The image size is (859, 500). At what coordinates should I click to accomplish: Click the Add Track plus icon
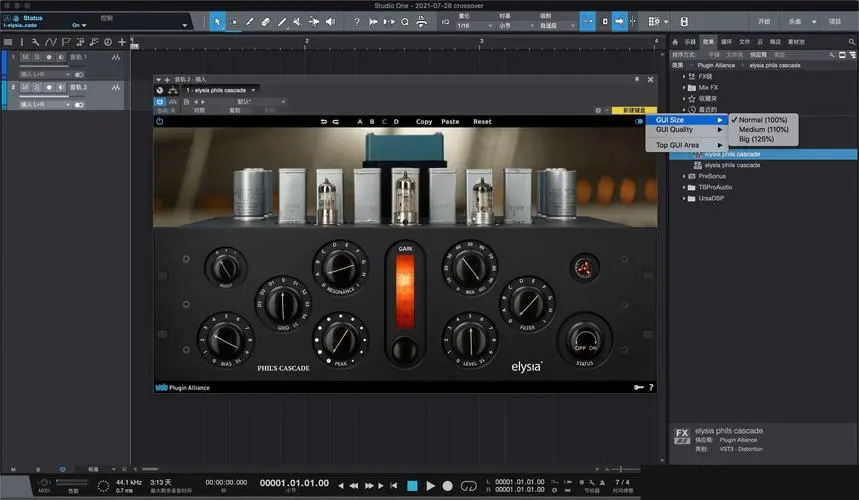[122, 42]
